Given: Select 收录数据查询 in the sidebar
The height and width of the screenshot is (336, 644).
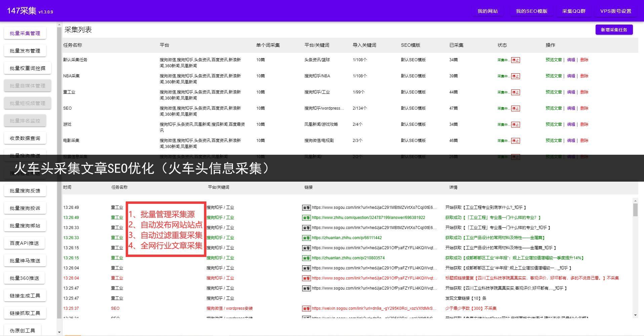Looking at the screenshot, I should (25, 138).
